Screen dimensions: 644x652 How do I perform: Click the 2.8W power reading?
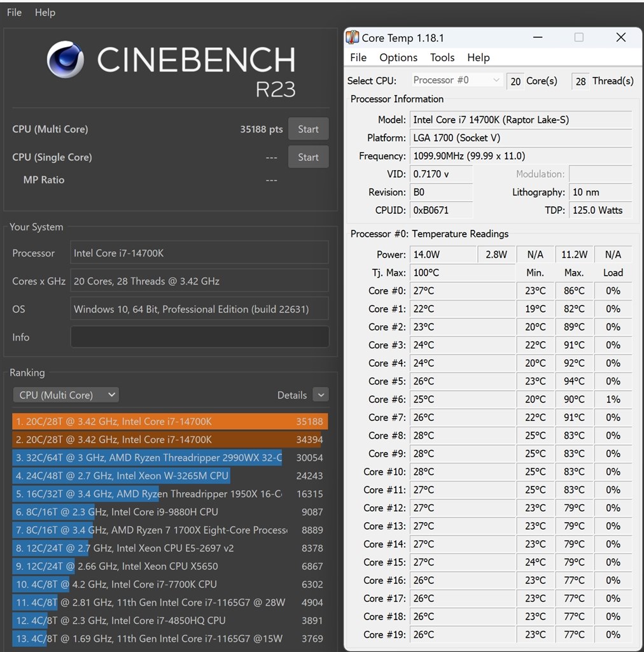(496, 255)
